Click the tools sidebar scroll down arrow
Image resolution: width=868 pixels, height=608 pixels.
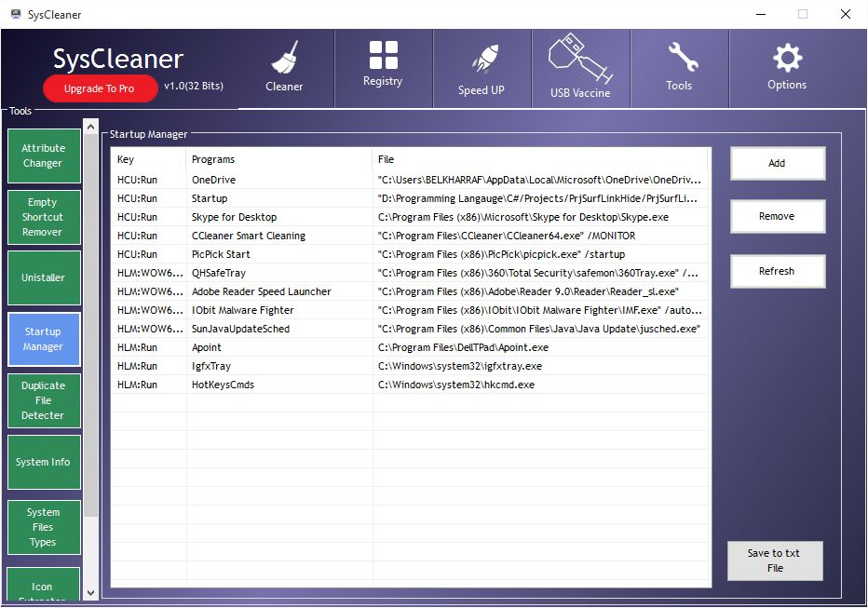pos(90,593)
